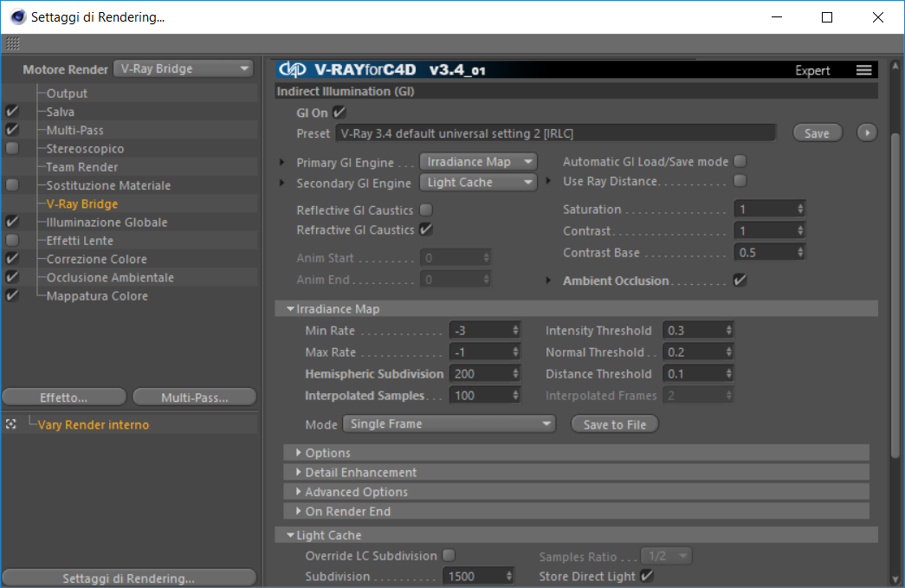Expand the Use Ray Distance arrow
Viewport: 905px width, 588px height.
548,181
